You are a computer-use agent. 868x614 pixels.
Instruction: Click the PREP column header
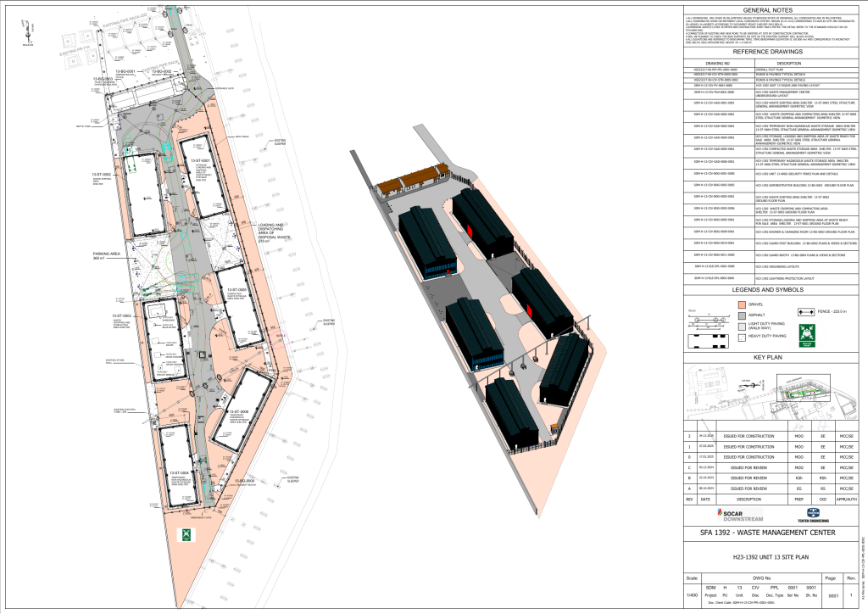(798, 500)
